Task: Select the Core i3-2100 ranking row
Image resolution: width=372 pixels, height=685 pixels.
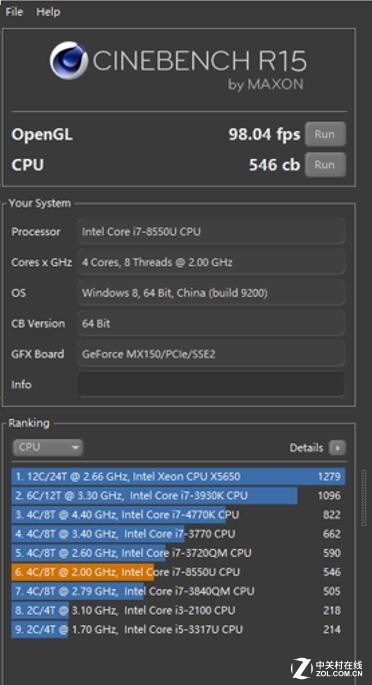Action: 179,610
